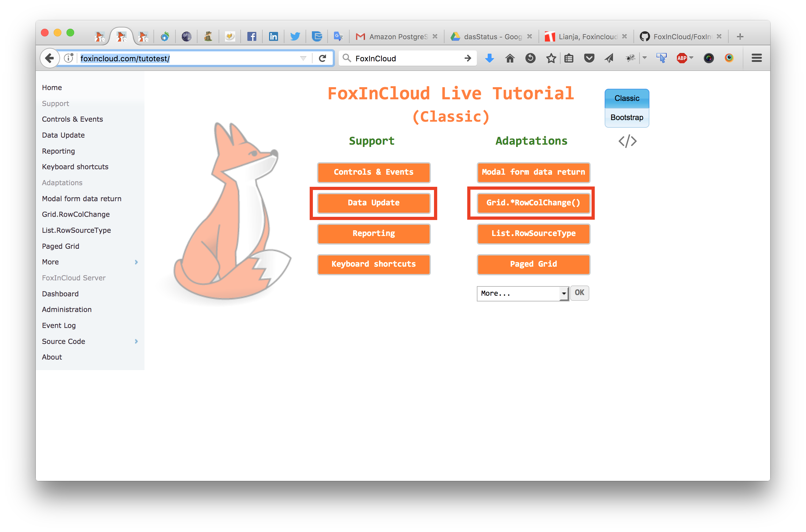
Task: Open the Firebug bug icon
Action: pos(630,58)
